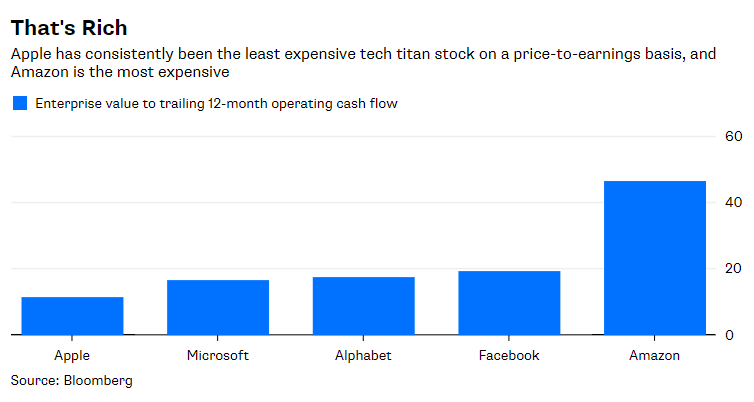Click the 20 y-axis tick label
This screenshot has height=402, width=754.
pyautogui.click(x=732, y=269)
